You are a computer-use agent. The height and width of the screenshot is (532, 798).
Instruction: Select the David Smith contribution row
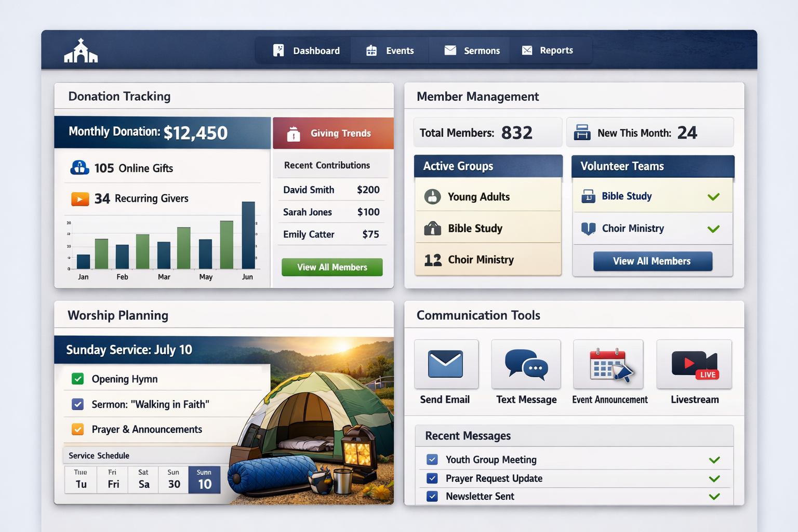[331, 190]
